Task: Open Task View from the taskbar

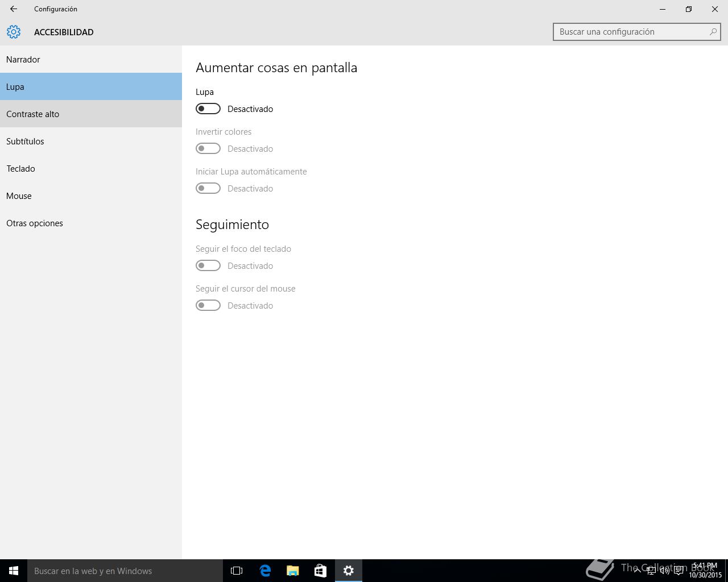Action: 237,571
